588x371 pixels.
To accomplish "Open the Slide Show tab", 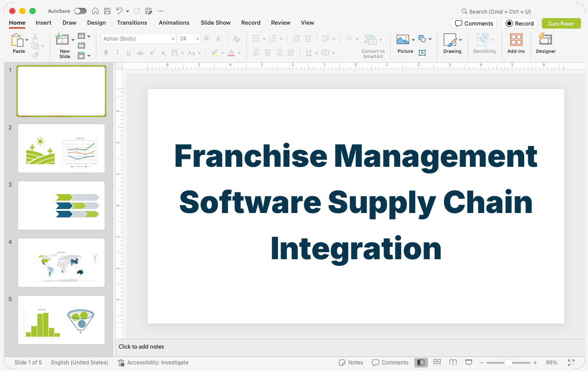I will 215,22.
